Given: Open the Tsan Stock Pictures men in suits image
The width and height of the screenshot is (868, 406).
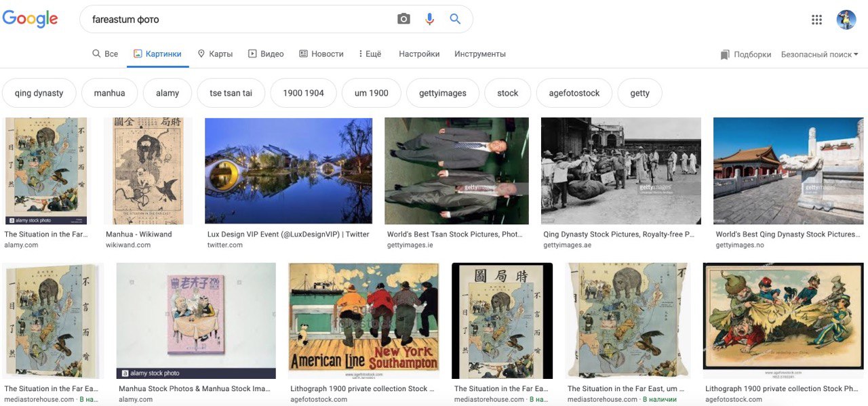Looking at the screenshot, I should (456, 171).
